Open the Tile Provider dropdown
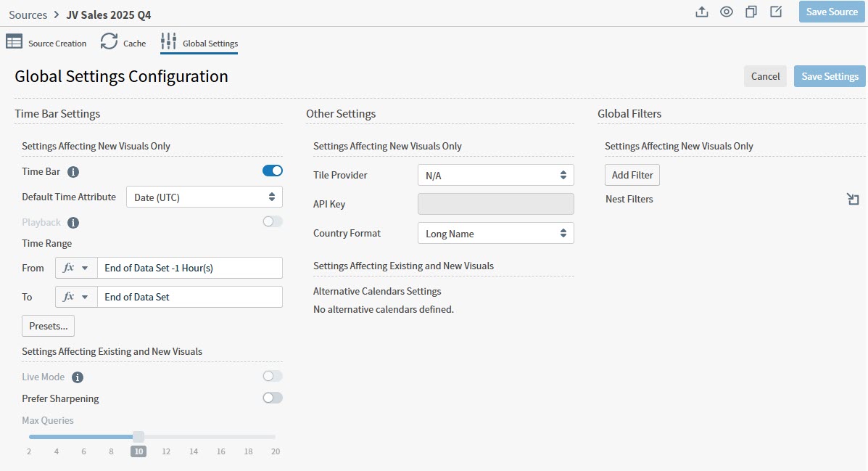The image size is (868, 471). [x=495, y=174]
